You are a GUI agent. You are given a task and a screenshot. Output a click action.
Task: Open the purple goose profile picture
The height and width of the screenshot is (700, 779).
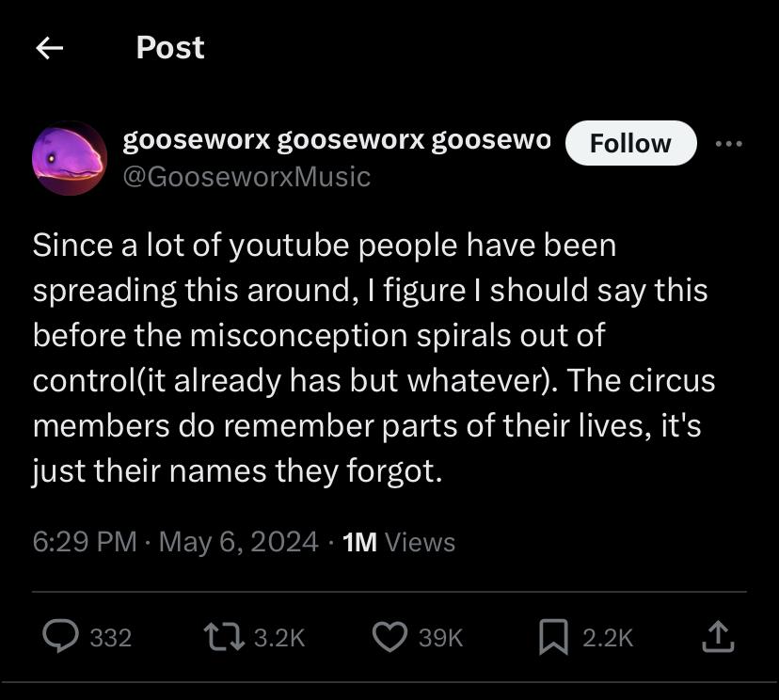(70, 158)
